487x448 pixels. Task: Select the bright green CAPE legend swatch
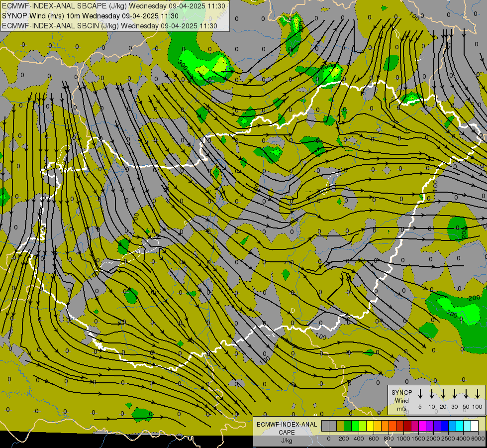355,426
